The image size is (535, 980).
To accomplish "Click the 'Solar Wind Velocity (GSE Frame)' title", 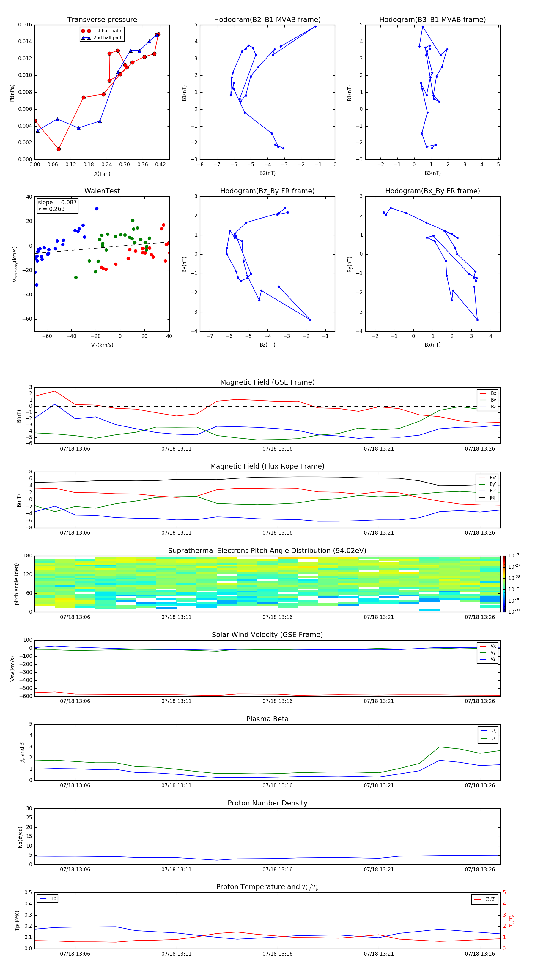I will (267, 635).
